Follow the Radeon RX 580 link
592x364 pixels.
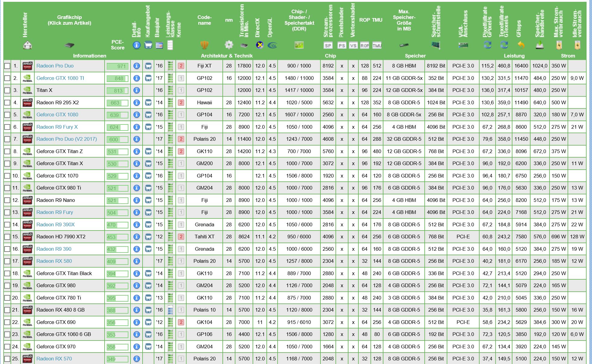(54, 261)
